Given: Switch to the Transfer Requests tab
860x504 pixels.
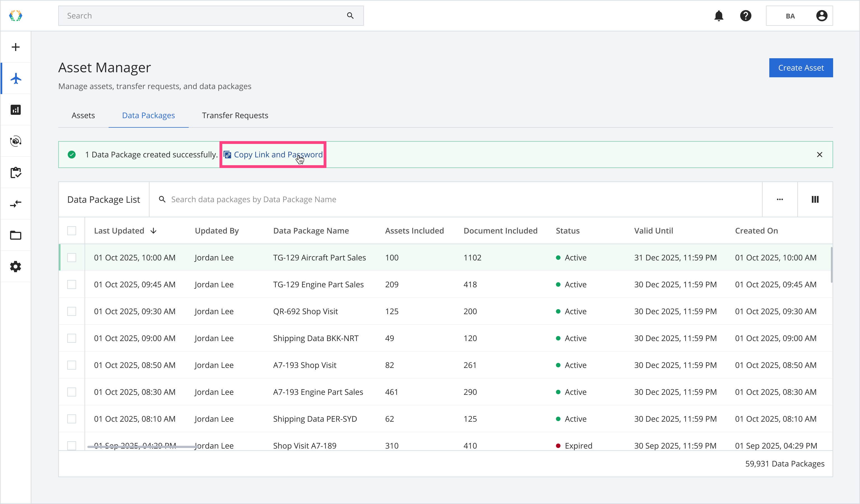Looking at the screenshot, I should coord(235,115).
